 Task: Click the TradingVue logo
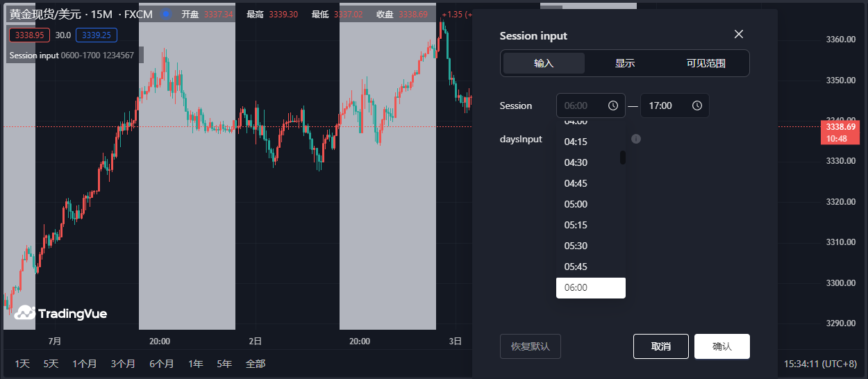tap(61, 313)
